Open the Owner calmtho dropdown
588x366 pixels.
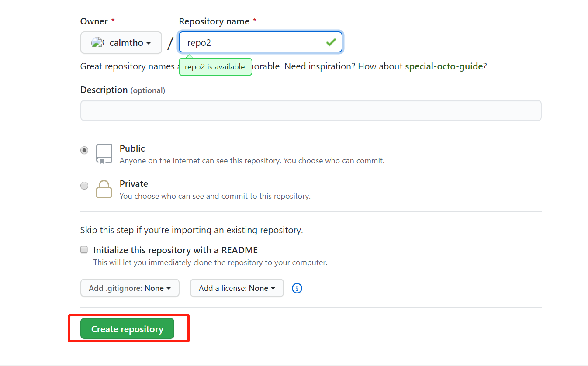click(x=121, y=43)
